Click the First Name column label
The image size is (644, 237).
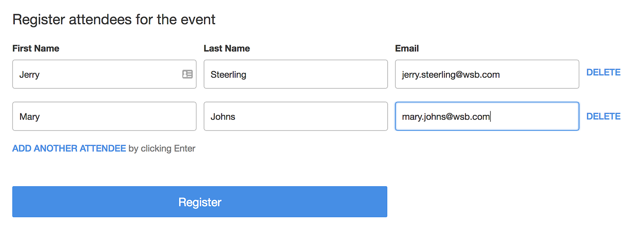(x=36, y=49)
